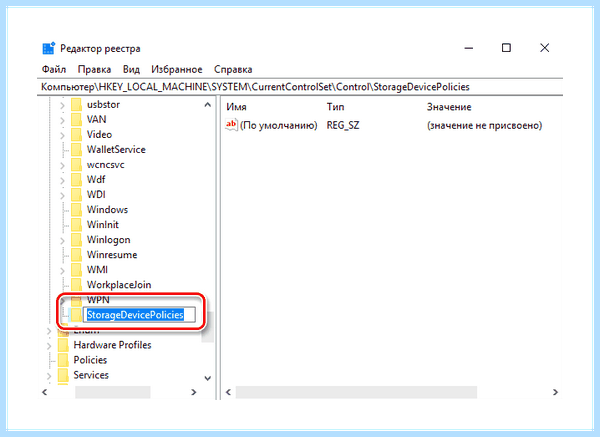This screenshot has width=600, height=437.
Task: Click the tree pane scroll right arrow
Action: point(194,392)
